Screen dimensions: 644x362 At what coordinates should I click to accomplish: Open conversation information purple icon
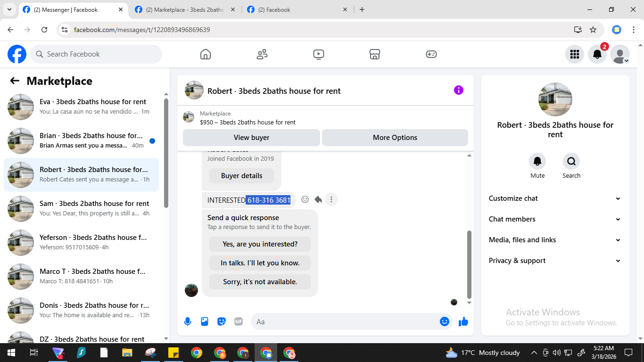tap(459, 90)
